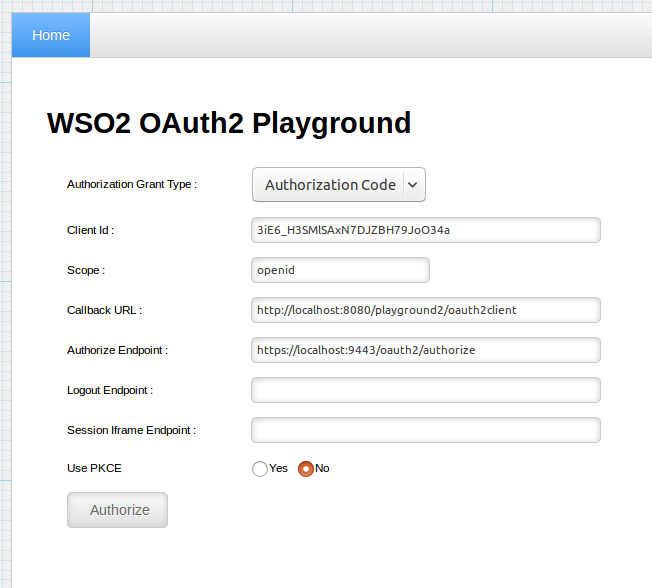Open the Home tab
Image resolution: width=652 pixels, height=588 pixels.
point(51,35)
